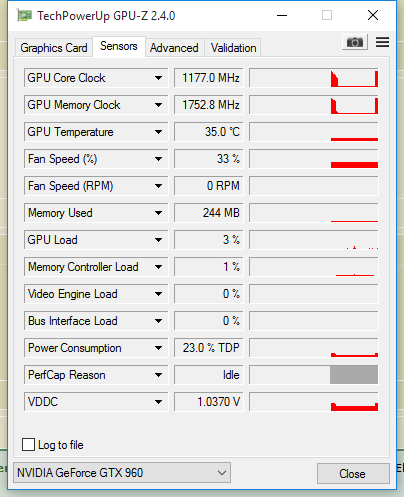Click the GPU Core Clock history graph
404x497 pixels.
[314, 78]
